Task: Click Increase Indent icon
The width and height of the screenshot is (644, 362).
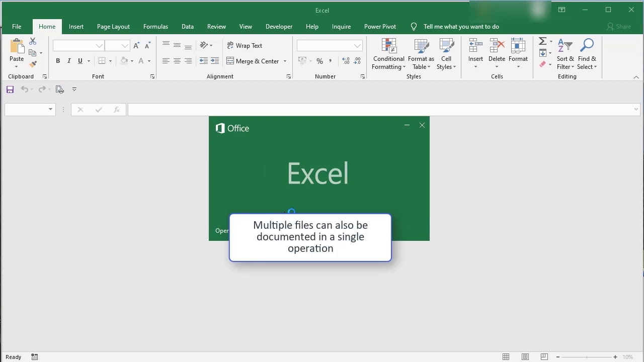Action: click(215, 61)
